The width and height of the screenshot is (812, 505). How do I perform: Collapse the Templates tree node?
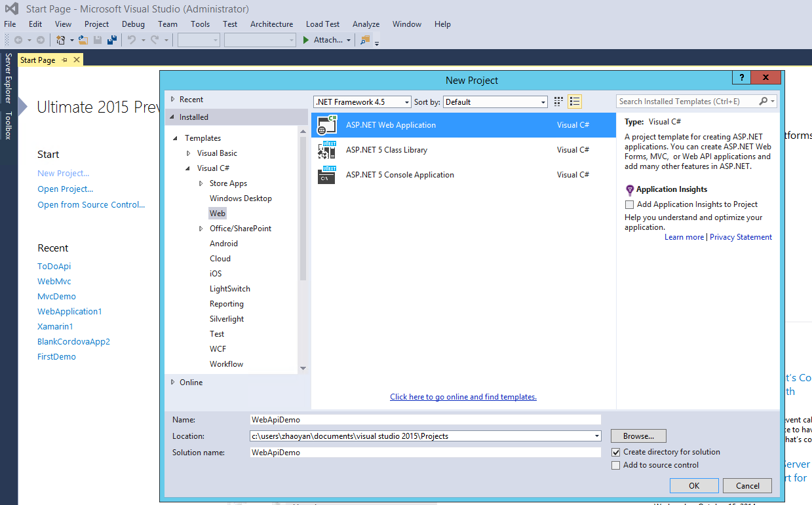[176, 138]
